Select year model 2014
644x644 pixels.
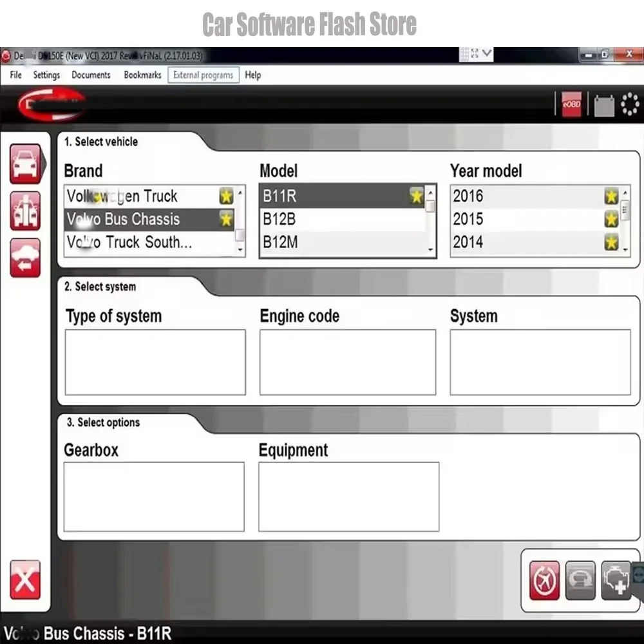(535, 242)
